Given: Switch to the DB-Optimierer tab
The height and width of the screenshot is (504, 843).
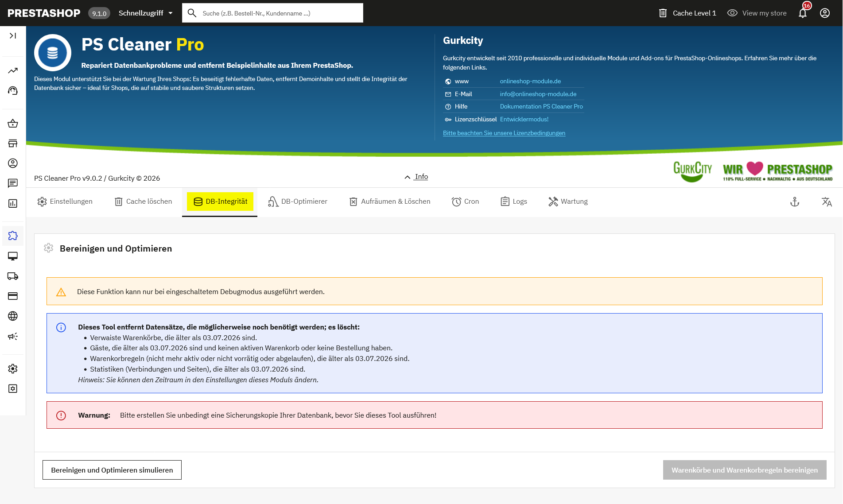Looking at the screenshot, I should pos(298,202).
